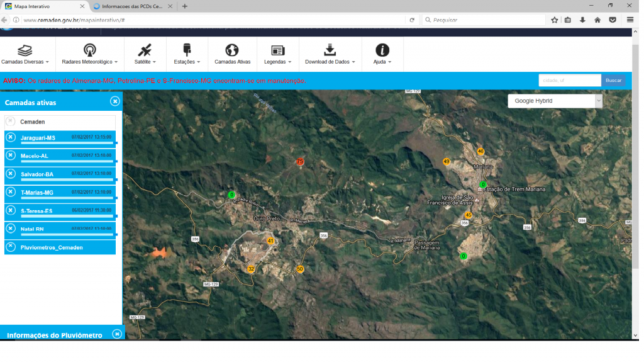Screen dimensions: 644x362
Task: Click the Buscar search button
Action: 613,80
